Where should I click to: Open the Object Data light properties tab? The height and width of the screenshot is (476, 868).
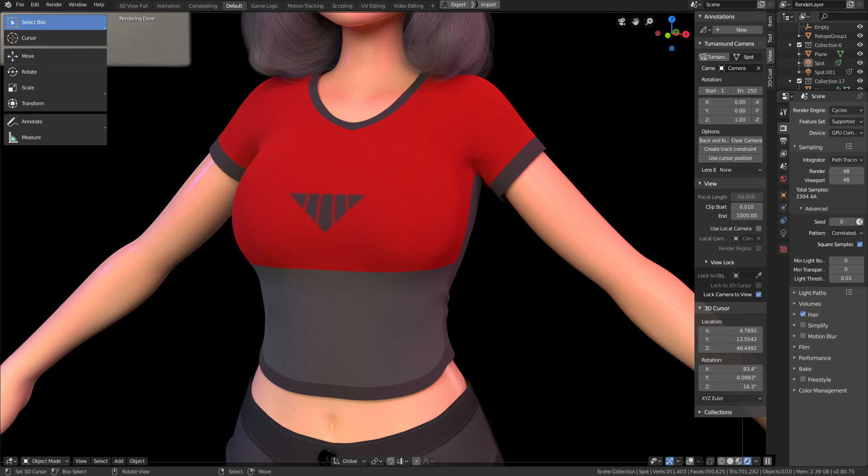point(783,233)
